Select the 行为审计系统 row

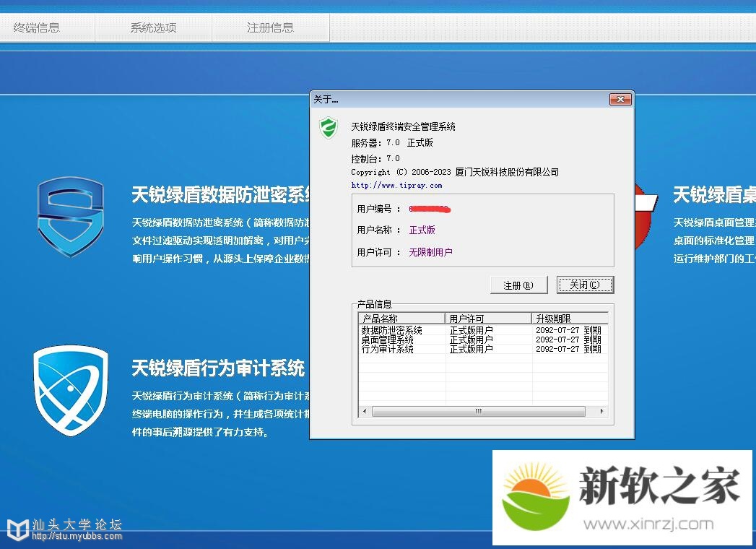coord(482,349)
